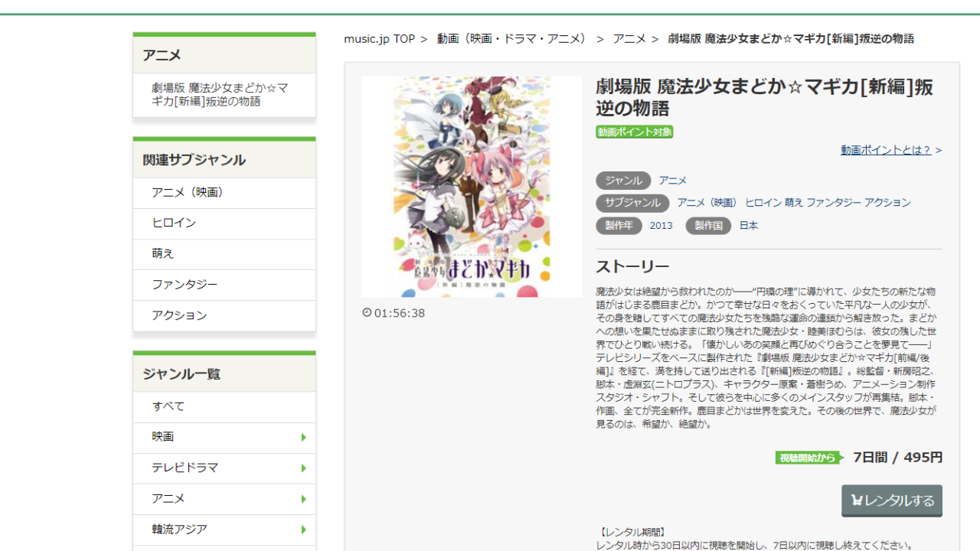This screenshot has height=551, width=980.
Task: Expand the 映画 genre arrow
Action: [x=304, y=437]
